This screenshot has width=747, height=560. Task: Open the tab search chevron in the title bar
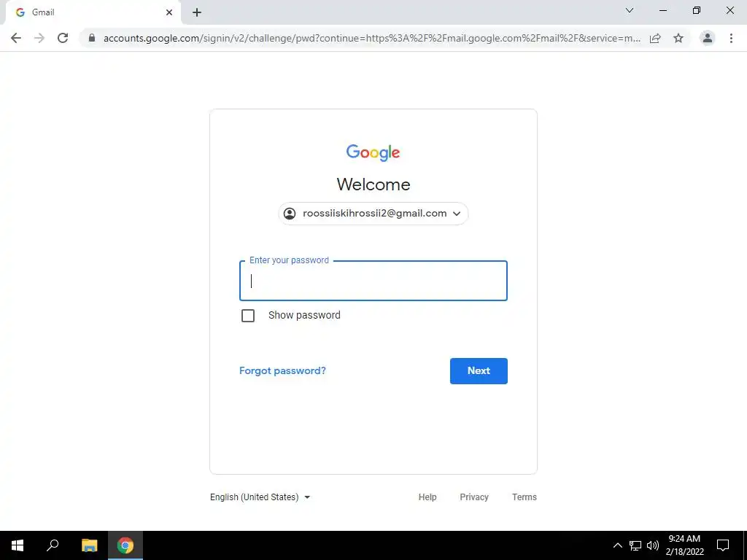click(x=630, y=10)
